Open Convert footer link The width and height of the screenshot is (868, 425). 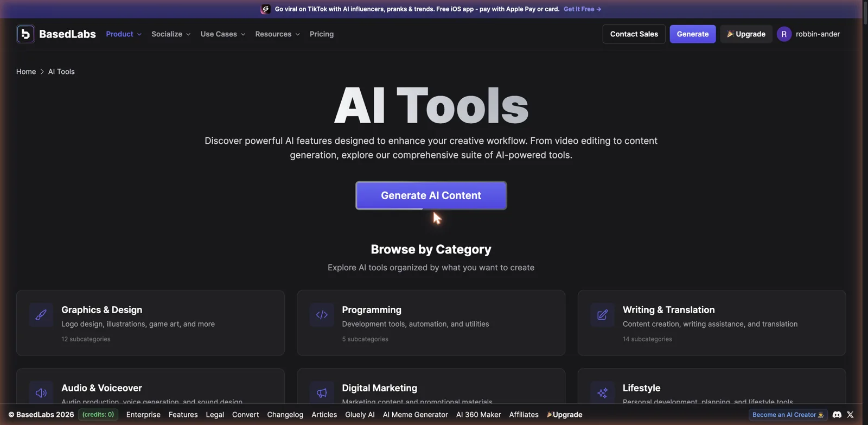click(245, 415)
